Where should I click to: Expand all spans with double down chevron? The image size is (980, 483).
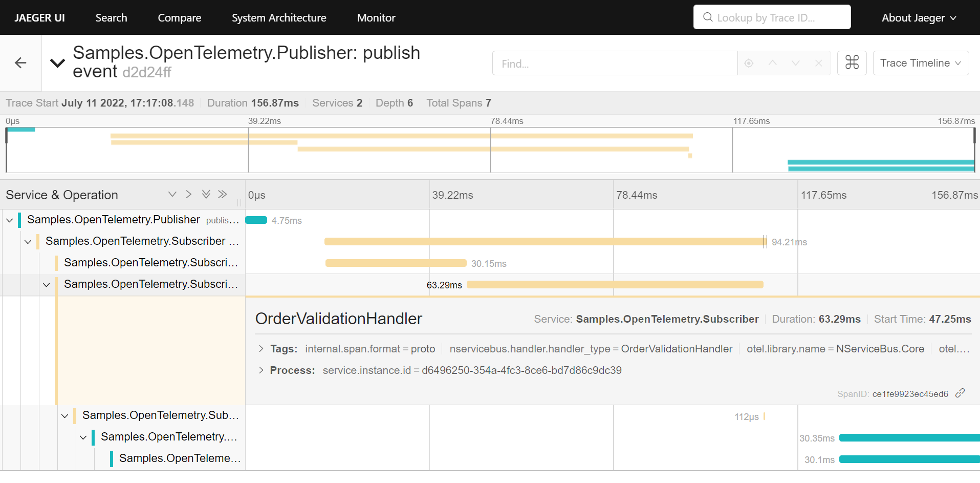pos(206,194)
